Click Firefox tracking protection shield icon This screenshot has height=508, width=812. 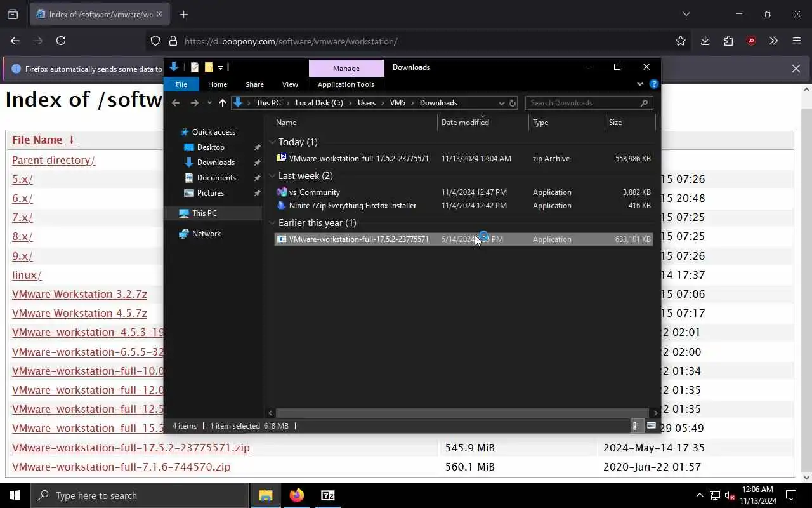[x=155, y=41]
